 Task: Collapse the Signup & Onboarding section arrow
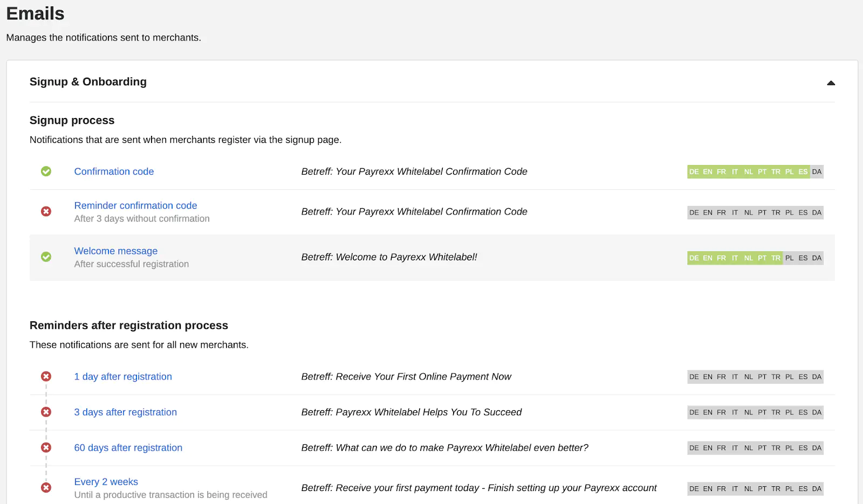(831, 83)
